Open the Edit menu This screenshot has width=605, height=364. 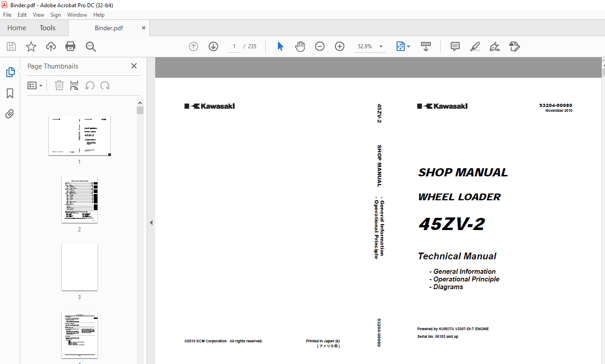[x=22, y=15]
